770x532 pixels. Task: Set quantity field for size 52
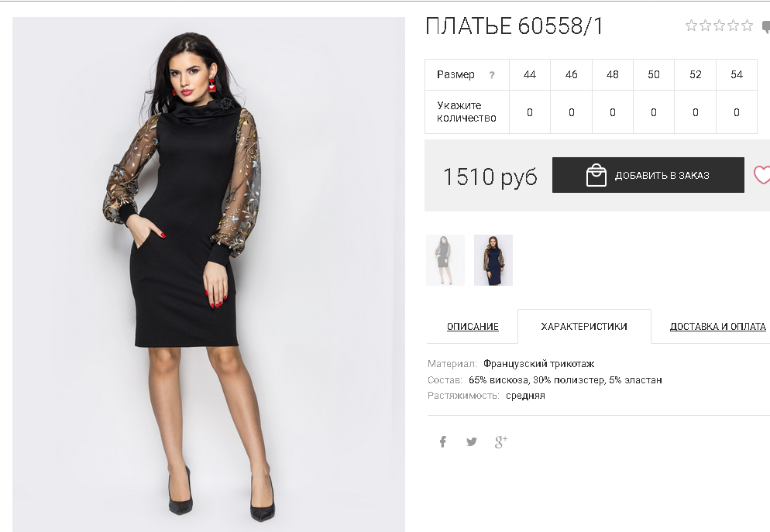coord(695,112)
